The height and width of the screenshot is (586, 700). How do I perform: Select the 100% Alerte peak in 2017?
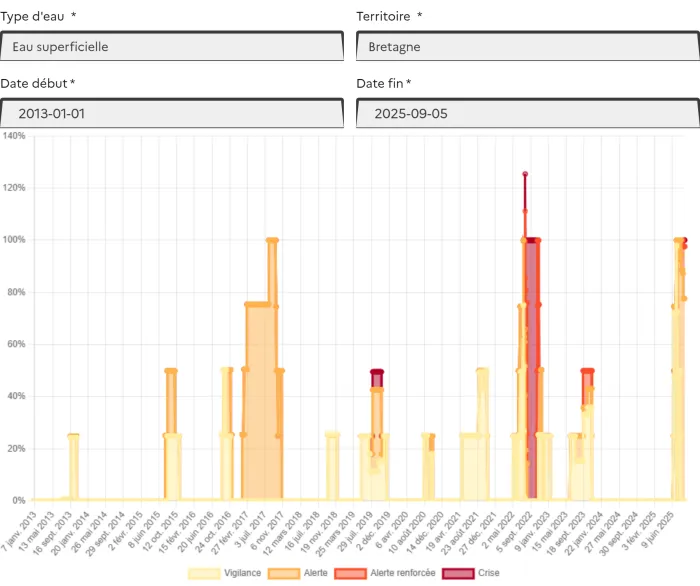click(272, 240)
